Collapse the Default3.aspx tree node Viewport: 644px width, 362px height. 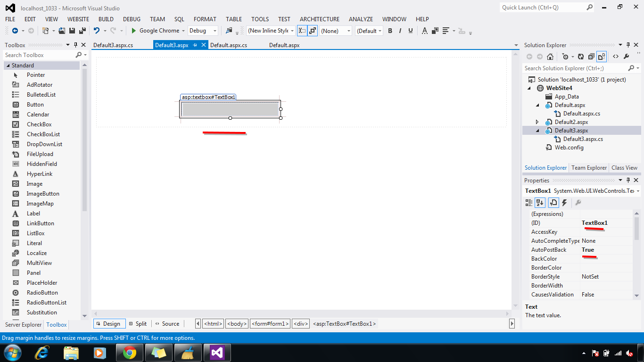[537, 130]
